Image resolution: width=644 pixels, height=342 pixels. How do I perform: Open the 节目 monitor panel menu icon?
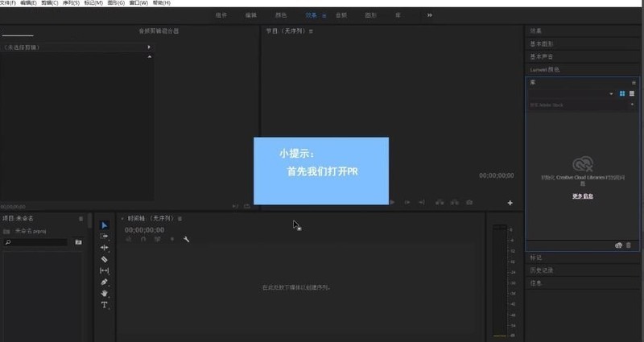[x=311, y=31]
